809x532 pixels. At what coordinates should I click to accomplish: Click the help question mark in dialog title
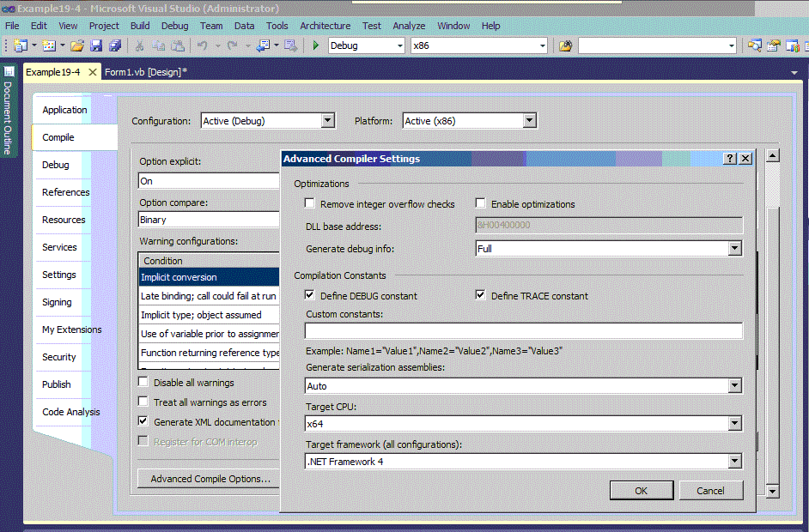tap(729, 158)
